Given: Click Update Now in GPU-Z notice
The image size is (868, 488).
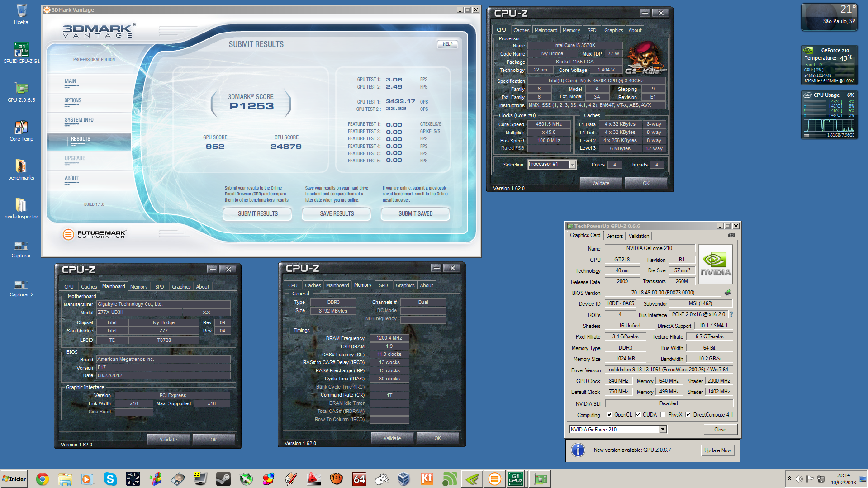Looking at the screenshot, I should [x=718, y=450].
